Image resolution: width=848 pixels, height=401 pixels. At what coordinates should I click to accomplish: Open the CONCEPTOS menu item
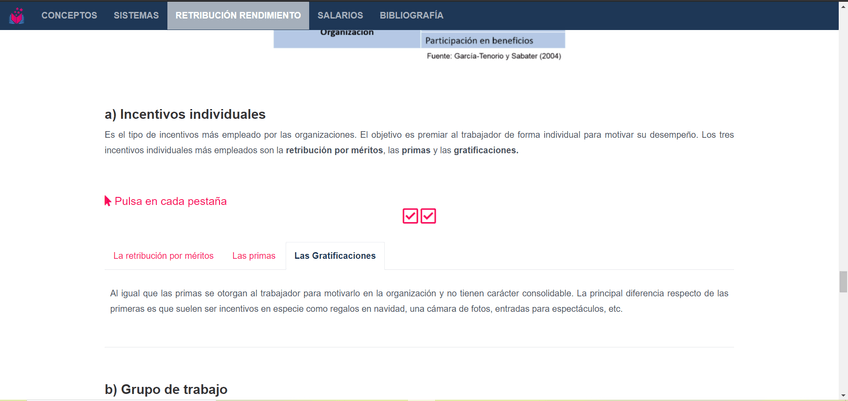coord(69,16)
